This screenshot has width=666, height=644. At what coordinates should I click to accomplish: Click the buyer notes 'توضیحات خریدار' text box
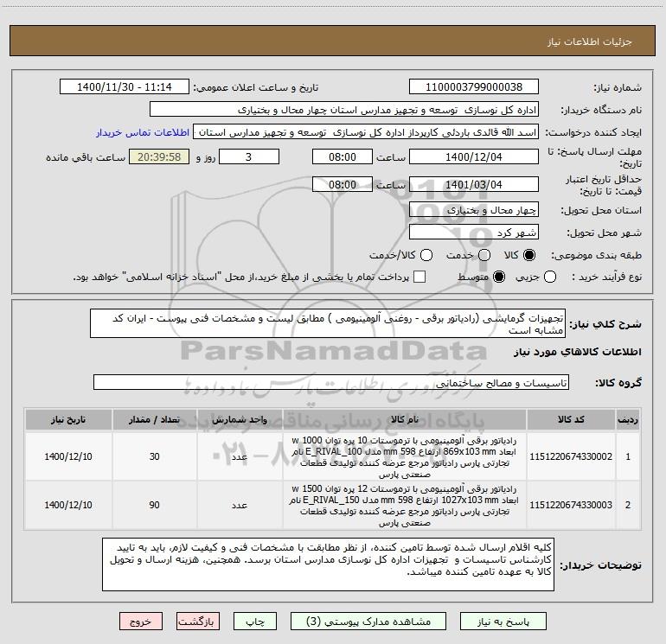click(328, 564)
